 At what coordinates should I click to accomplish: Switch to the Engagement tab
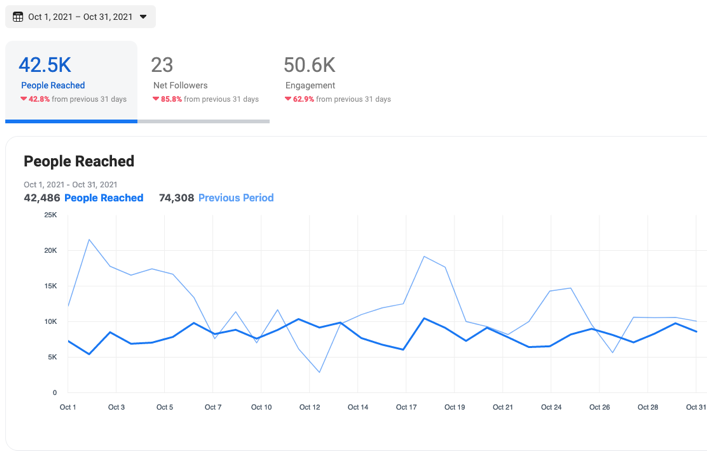pos(337,82)
